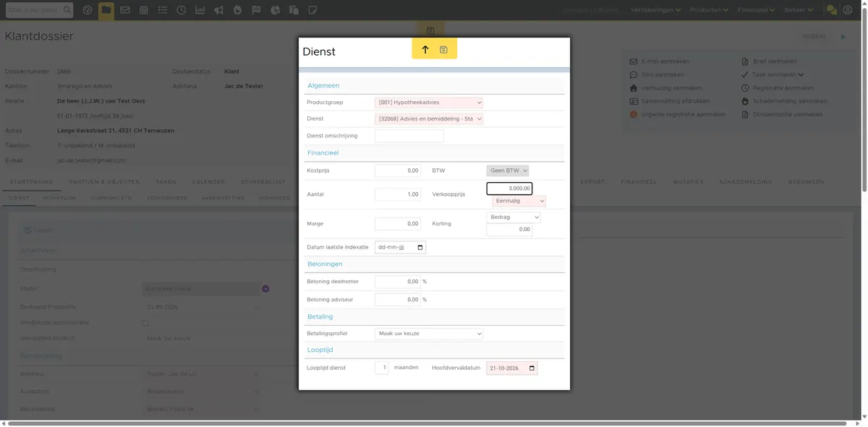Open the clock icon in top toolbar
The image size is (868, 427).
tap(181, 10)
